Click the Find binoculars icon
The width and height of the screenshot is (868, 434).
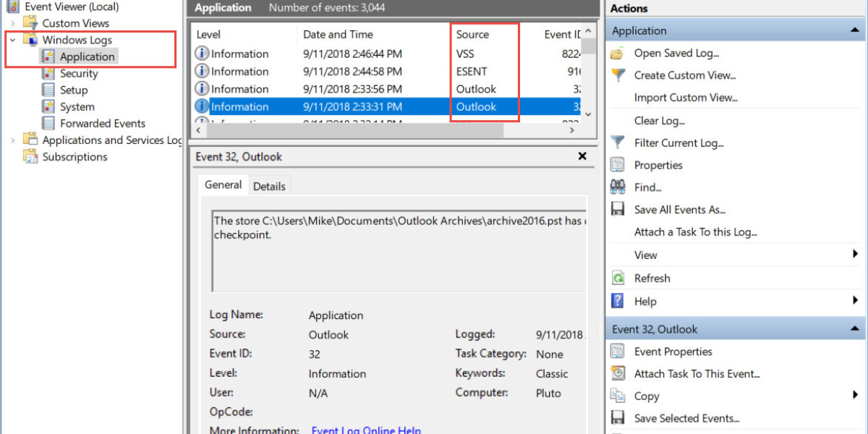click(617, 187)
